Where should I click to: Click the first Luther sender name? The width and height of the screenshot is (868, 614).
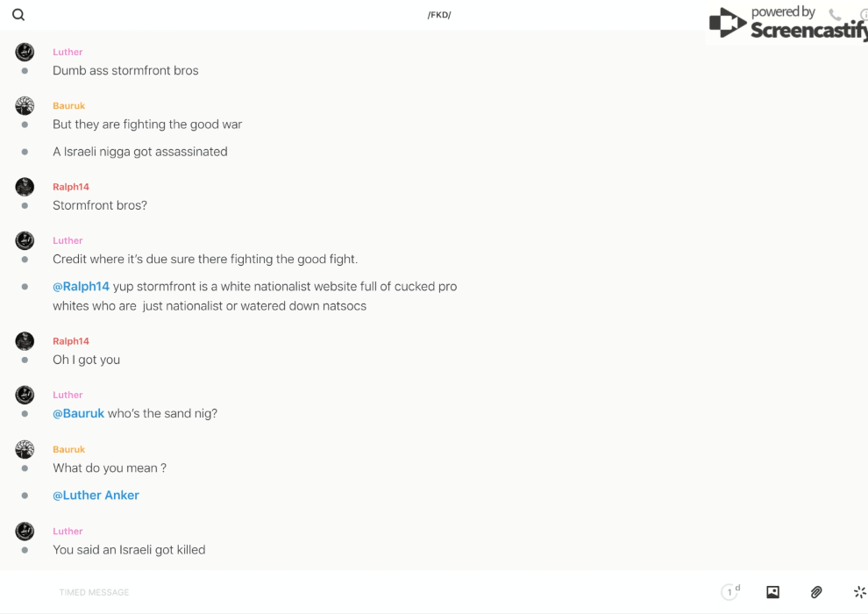click(x=68, y=52)
